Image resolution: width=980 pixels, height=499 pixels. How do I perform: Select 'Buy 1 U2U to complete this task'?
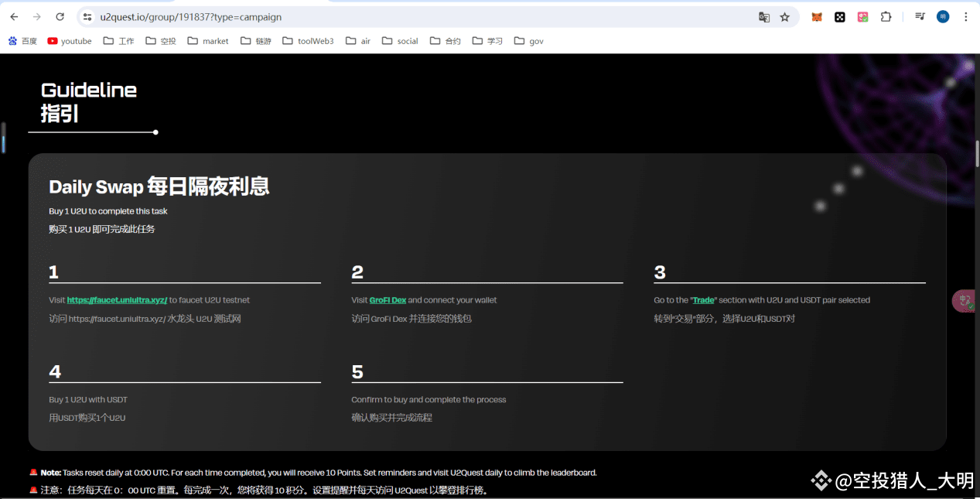tap(108, 211)
